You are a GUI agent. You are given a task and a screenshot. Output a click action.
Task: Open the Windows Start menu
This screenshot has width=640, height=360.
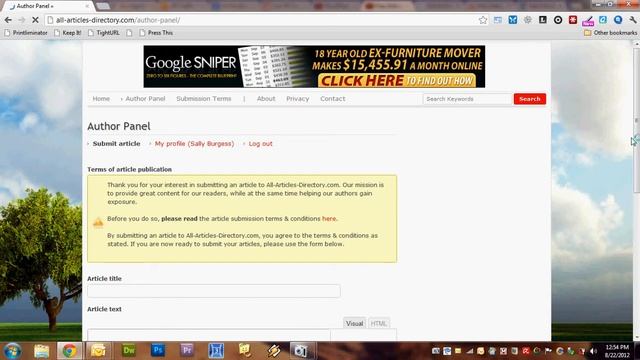click(x=12, y=351)
